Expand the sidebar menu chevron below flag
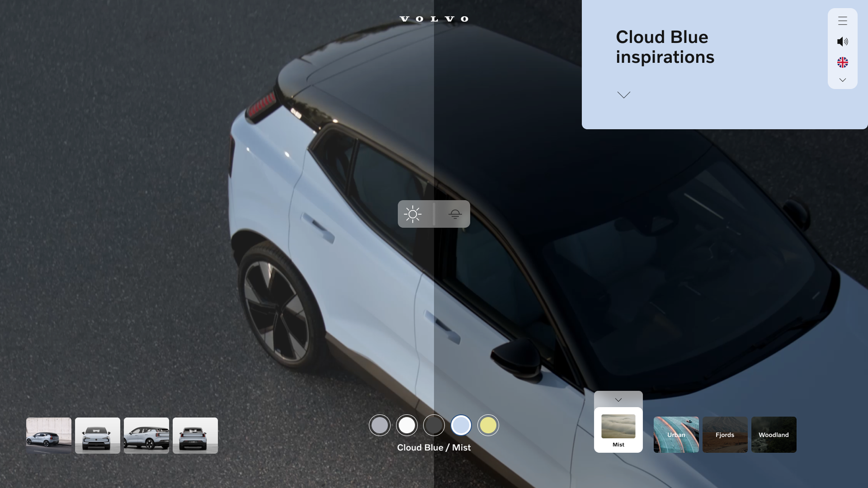The image size is (868, 488). (x=842, y=80)
